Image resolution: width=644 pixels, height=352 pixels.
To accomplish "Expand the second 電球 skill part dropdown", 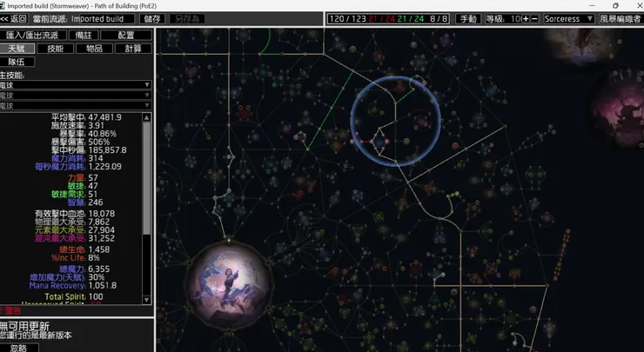I will (x=76, y=96).
